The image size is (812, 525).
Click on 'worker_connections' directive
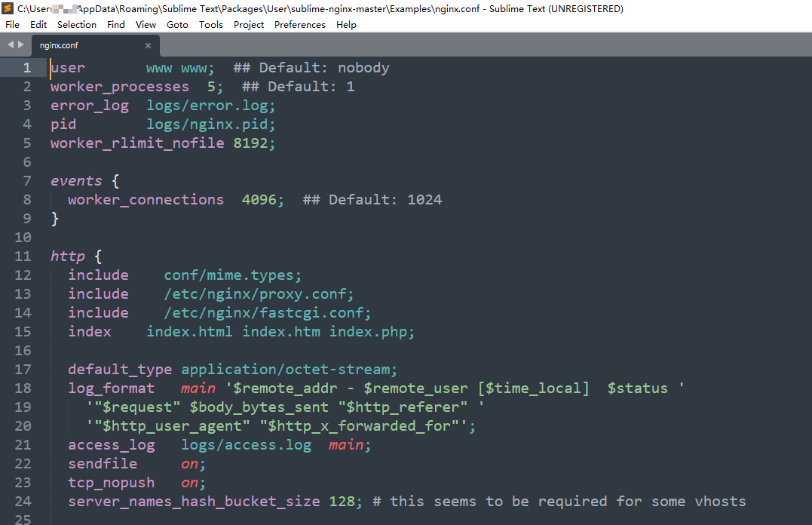(146, 200)
